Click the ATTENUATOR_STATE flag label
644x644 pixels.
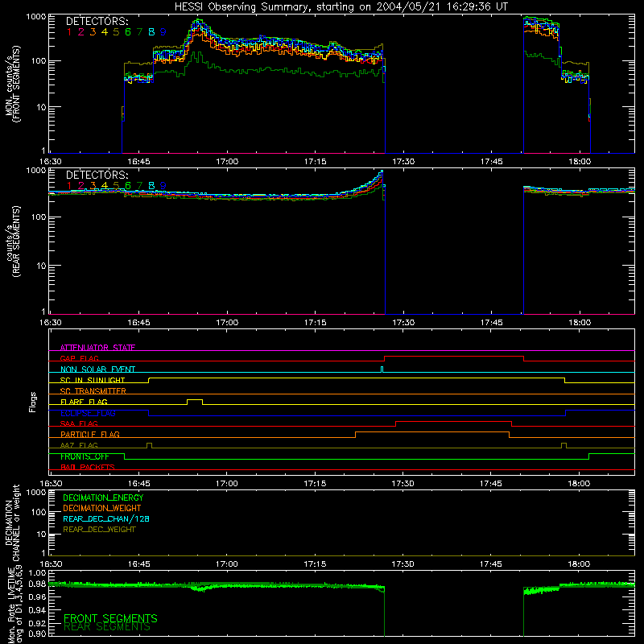point(97,348)
